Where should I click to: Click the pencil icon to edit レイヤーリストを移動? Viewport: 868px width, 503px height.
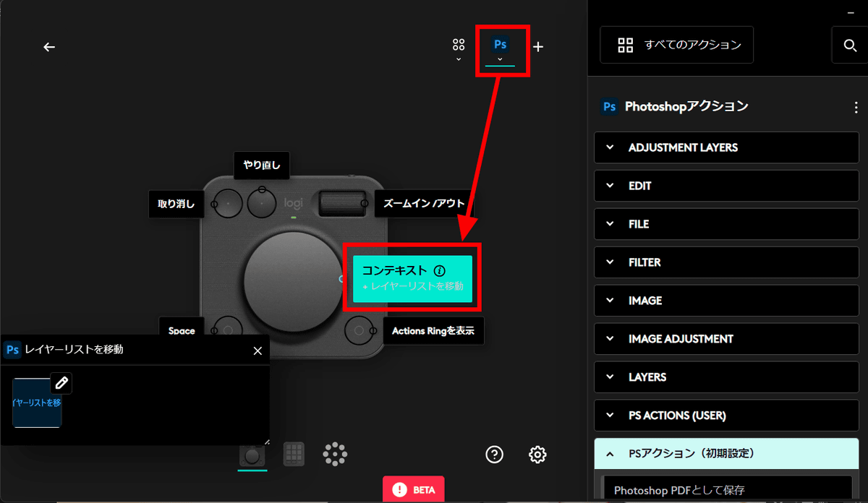pos(61,383)
